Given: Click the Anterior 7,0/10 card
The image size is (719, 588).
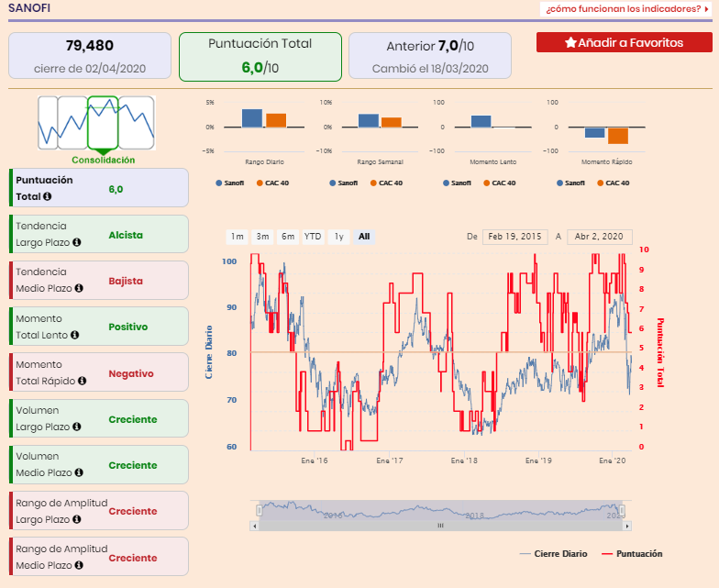Looking at the screenshot, I should tap(430, 56).
